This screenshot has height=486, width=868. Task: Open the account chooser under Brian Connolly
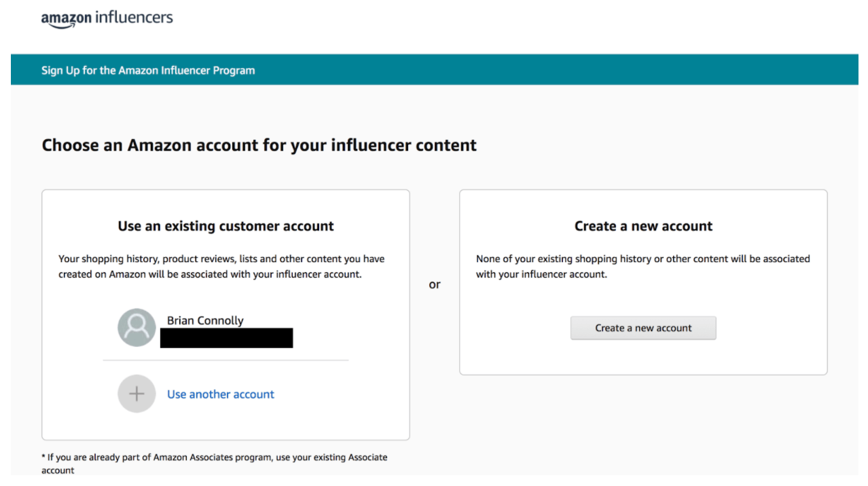pyautogui.click(x=220, y=394)
